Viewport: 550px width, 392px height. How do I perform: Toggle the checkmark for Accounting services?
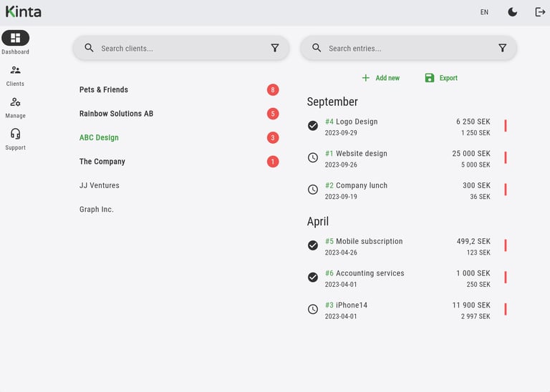(x=313, y=278)
